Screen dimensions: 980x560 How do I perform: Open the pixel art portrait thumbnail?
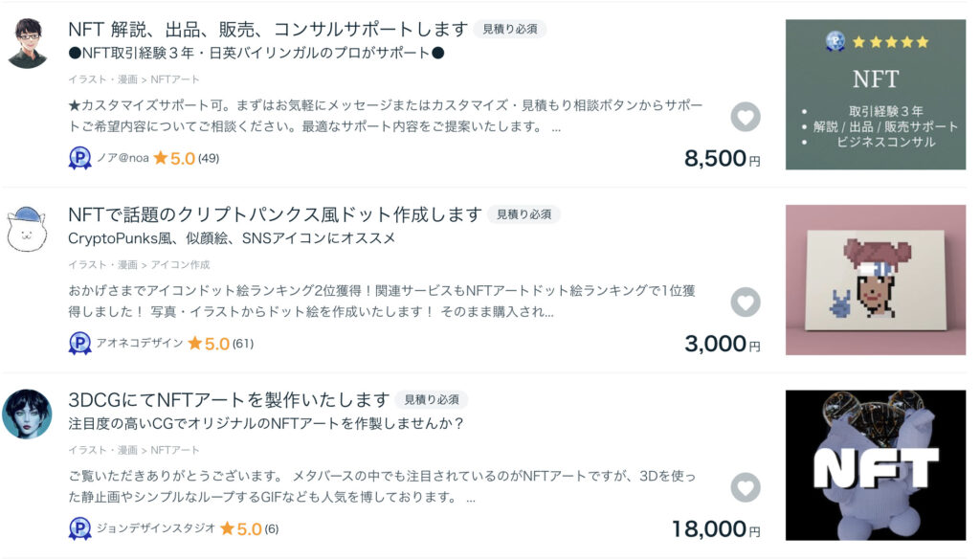(x=876, y=280)
